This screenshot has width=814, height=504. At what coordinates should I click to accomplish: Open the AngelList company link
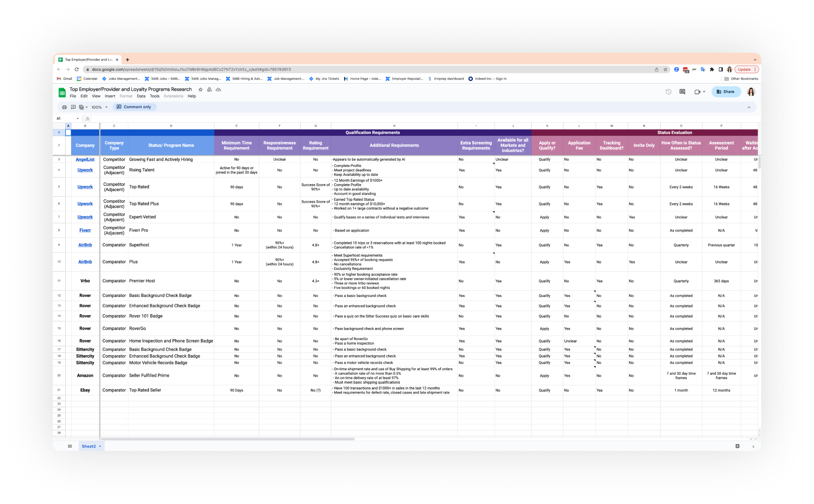(x=85, y=160)
